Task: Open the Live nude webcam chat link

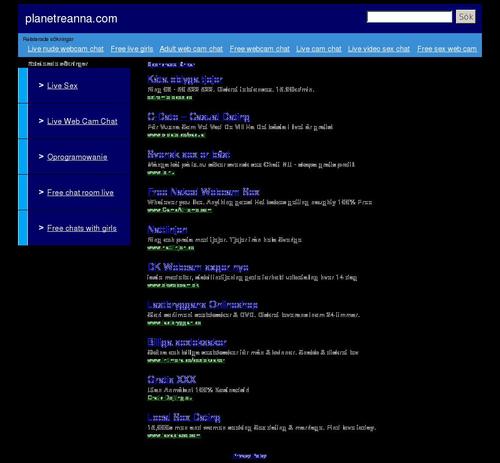Action: coord(65,49)
